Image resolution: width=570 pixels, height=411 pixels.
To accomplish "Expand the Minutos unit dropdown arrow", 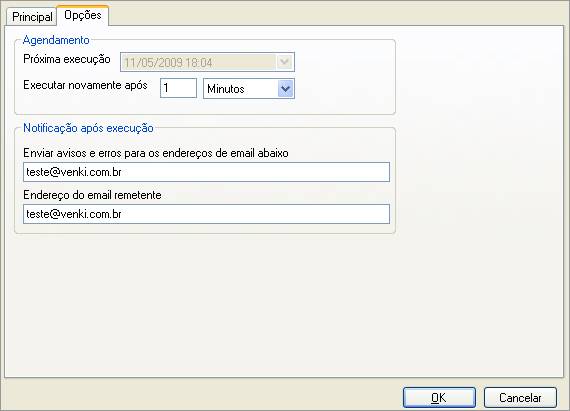I will coord(285,89).
